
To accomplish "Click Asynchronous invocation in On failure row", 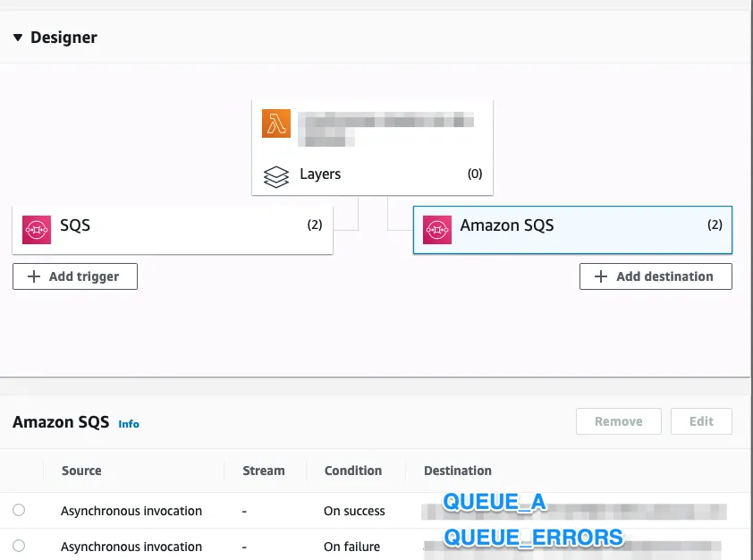I will 131,547.
